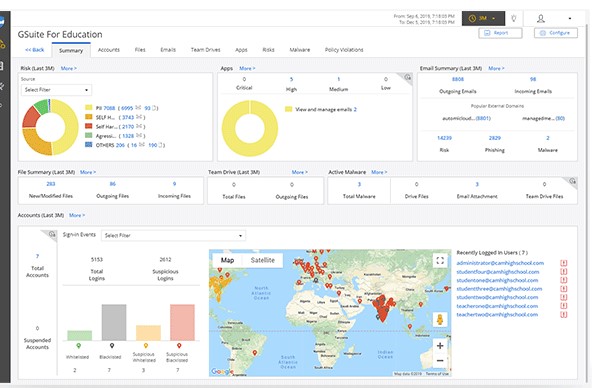Click the clock icon on the 3M button

[x=472, y=18]
